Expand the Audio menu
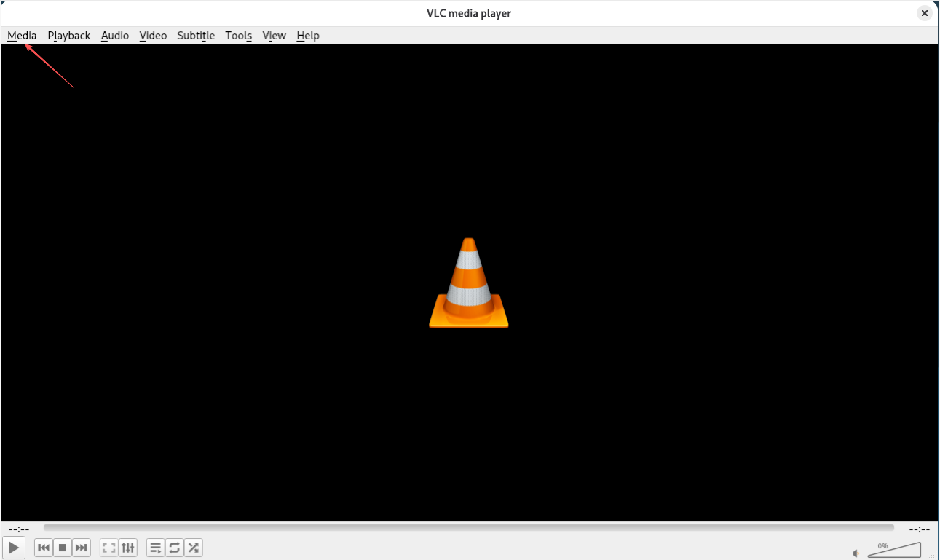 pyautogui.click(x=115, y=36)
